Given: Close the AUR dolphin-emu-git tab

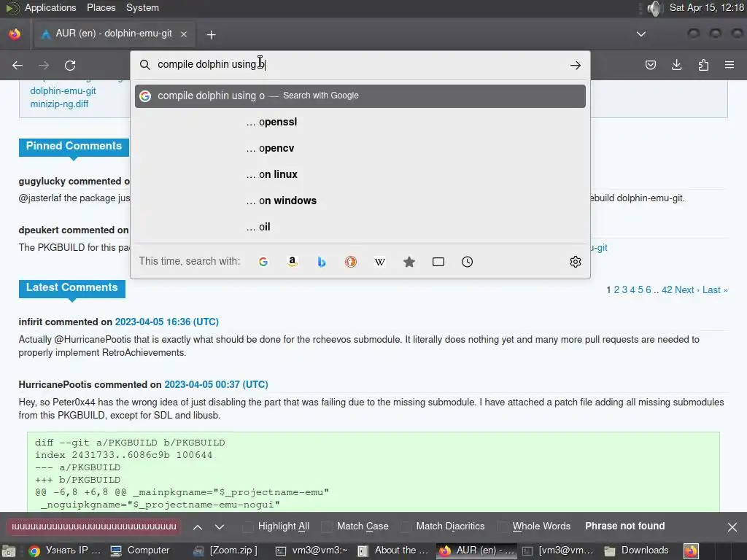Looking at the screenshot, I should (x=184, y=34).
